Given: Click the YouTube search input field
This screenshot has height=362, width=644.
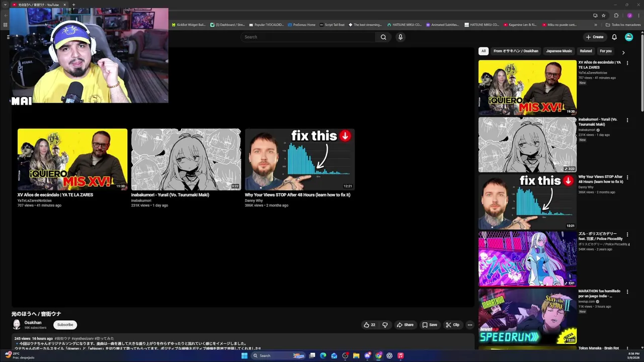Looking at the screenshot, I should (308, 37).
